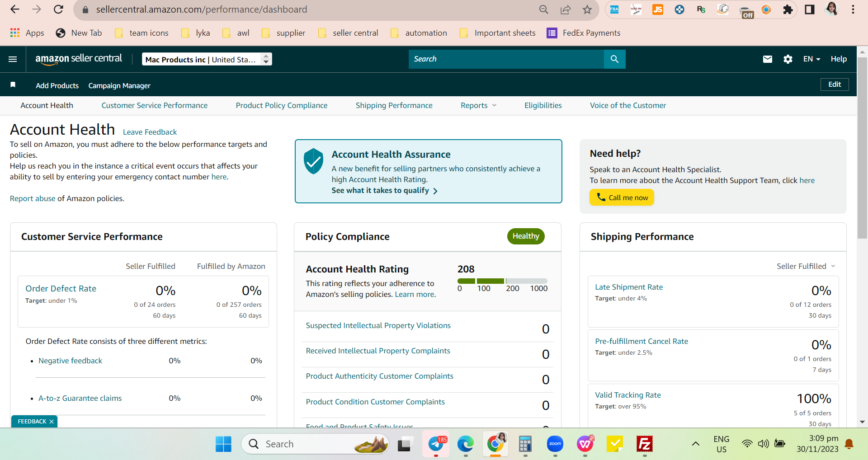The width and height of the screenshot is (868, 460).
Task: Open Product Authenticity Customer Complaints link
Action: (380, 376)
